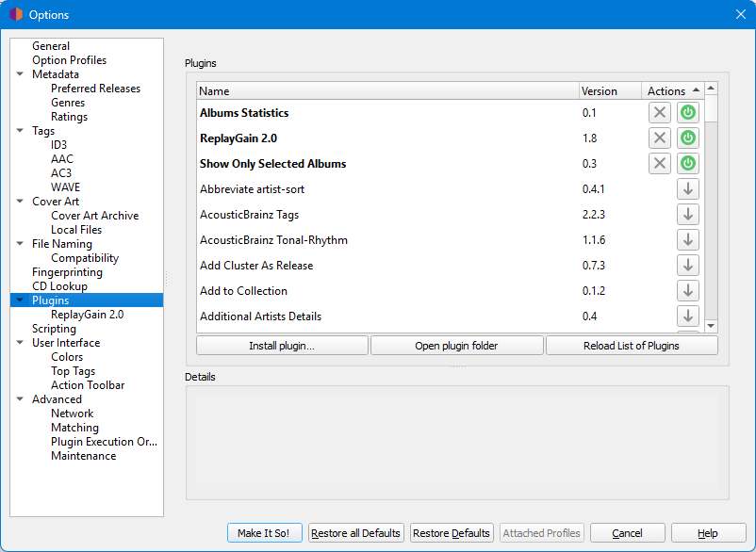Download the Add Cluster As Release plugin
Image resolution: width=756 pixels, height=552 pixels.
coord(688,266)
